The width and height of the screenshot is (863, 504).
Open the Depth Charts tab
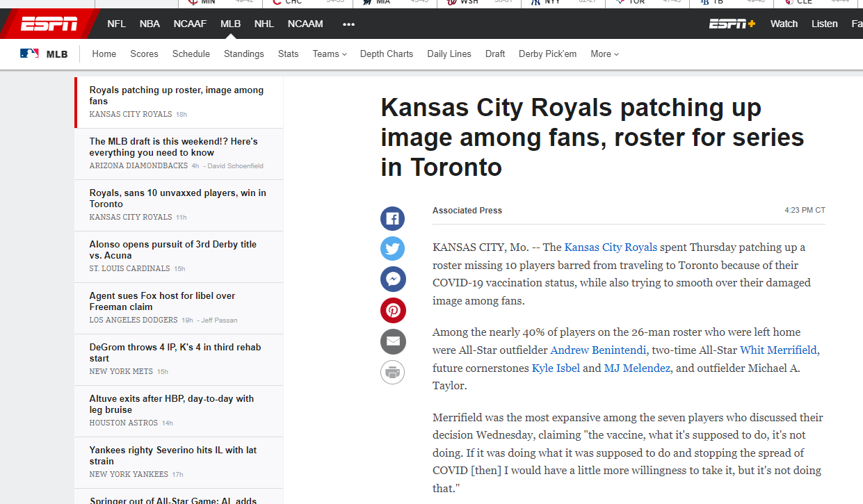pyautogui.click(x=387, y=54)
